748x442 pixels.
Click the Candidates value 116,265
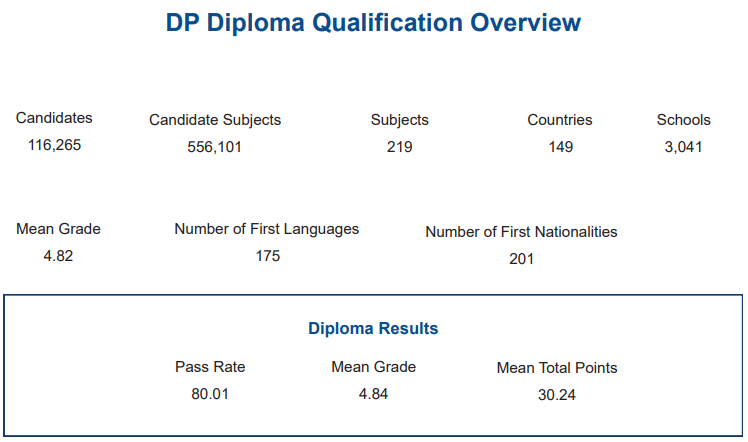click(x=54, y=145)
